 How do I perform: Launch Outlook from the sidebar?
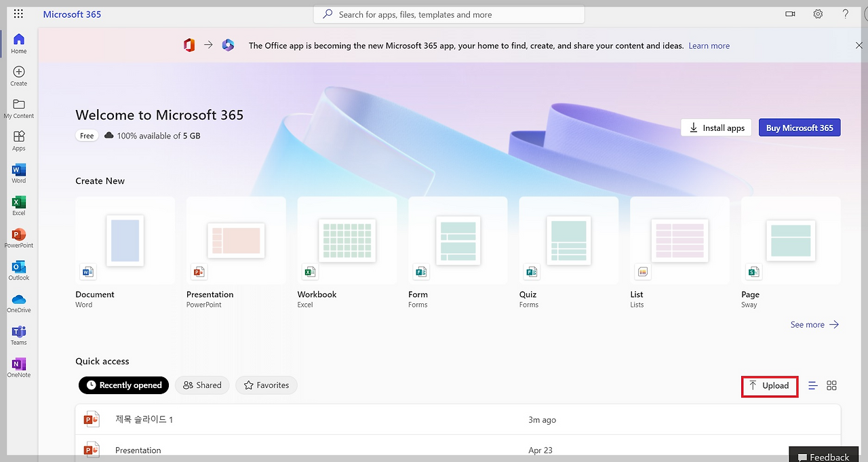coord(19,271)
